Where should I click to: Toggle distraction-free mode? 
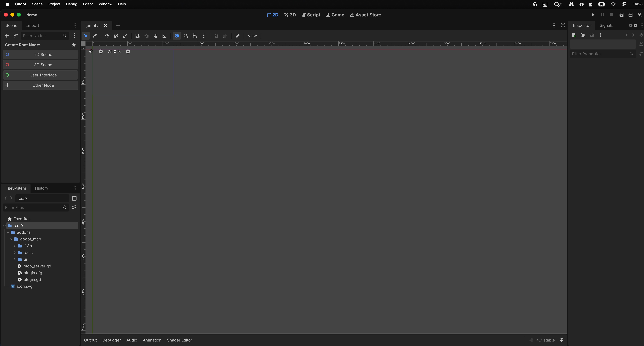pos(563,25)
